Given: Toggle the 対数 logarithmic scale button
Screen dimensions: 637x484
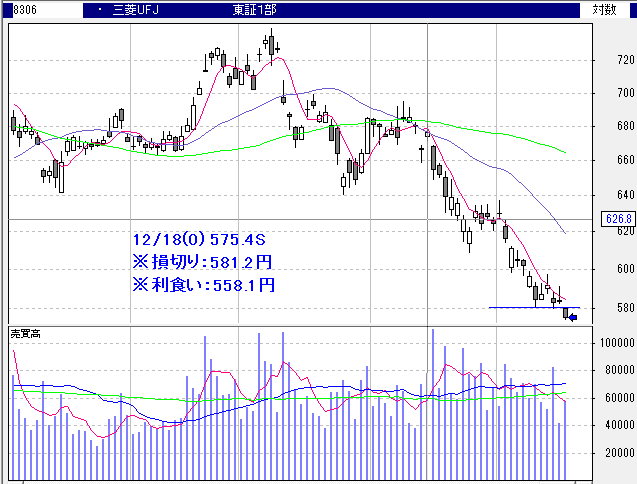Looking at the screenshot, I should click(604, 9).
